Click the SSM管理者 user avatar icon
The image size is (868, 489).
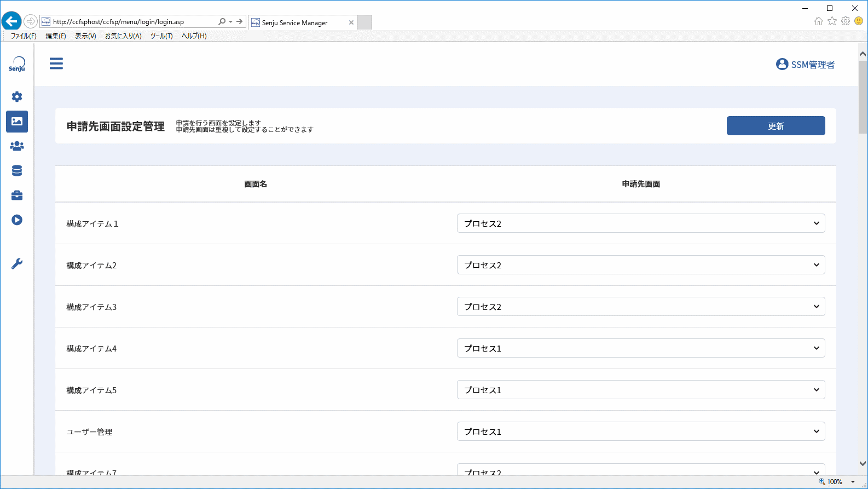pos(782,65)
